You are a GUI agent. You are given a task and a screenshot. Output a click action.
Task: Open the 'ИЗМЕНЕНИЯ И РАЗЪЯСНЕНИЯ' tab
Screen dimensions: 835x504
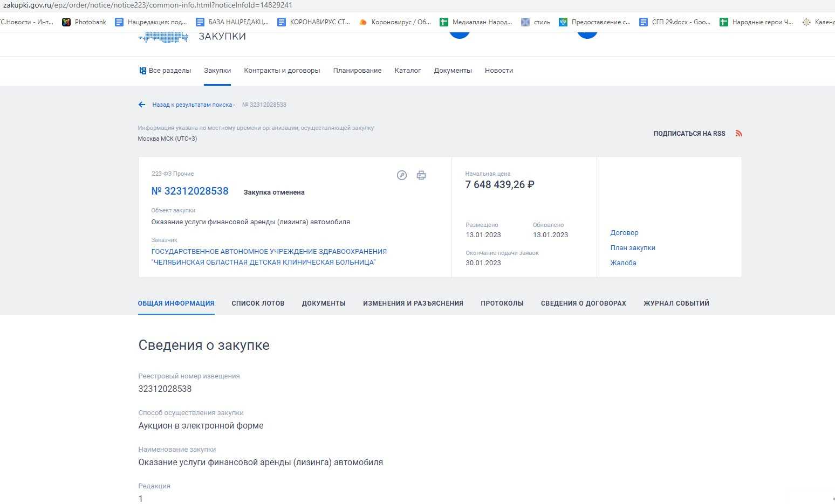click(413, 303)
